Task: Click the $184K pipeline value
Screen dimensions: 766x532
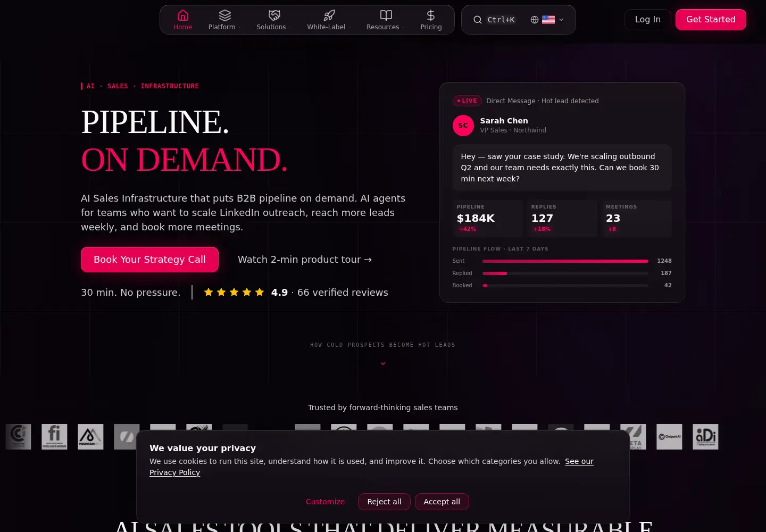Action: (476, 218)
